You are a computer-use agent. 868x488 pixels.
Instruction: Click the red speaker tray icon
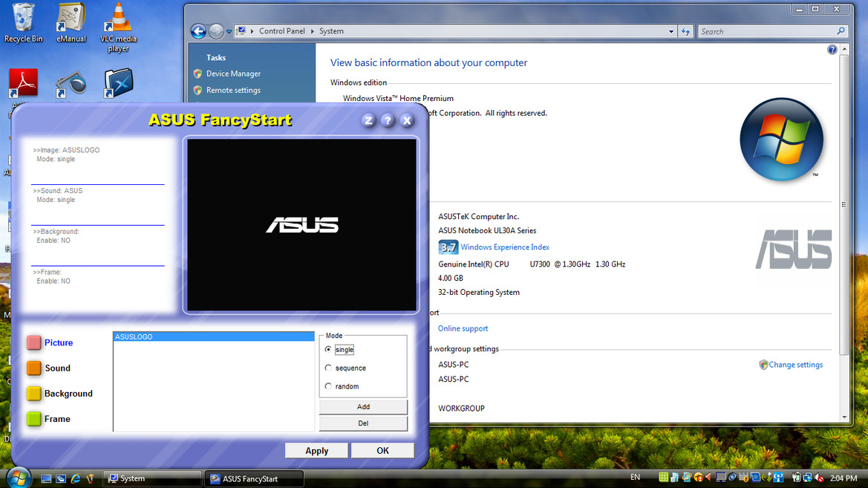click(709, 477)
